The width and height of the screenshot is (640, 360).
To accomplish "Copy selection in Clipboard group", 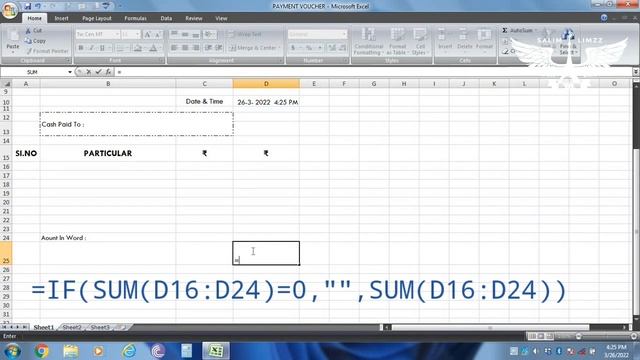I will pos(35,41).
